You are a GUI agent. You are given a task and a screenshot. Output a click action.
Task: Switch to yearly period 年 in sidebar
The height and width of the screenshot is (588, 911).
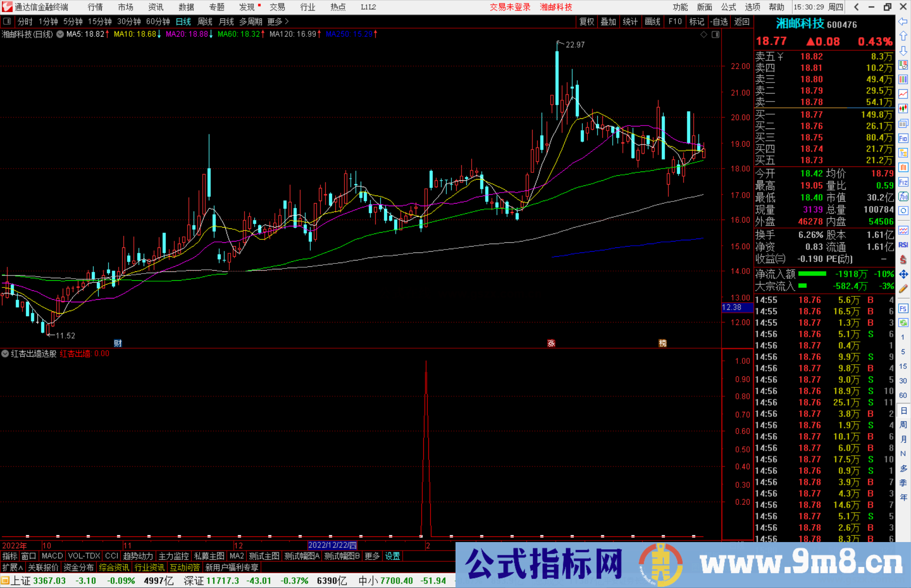(x=903, y=497)
